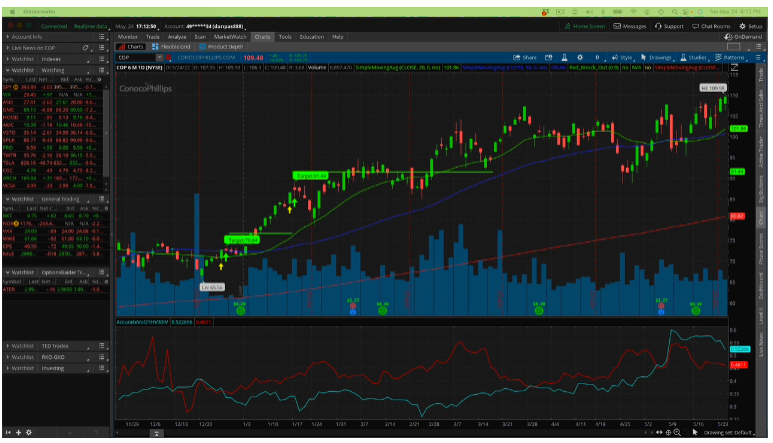Viewport: 773px width, 443px height.
Task: Click the COP symbol input field
Action: pos(136,58)
